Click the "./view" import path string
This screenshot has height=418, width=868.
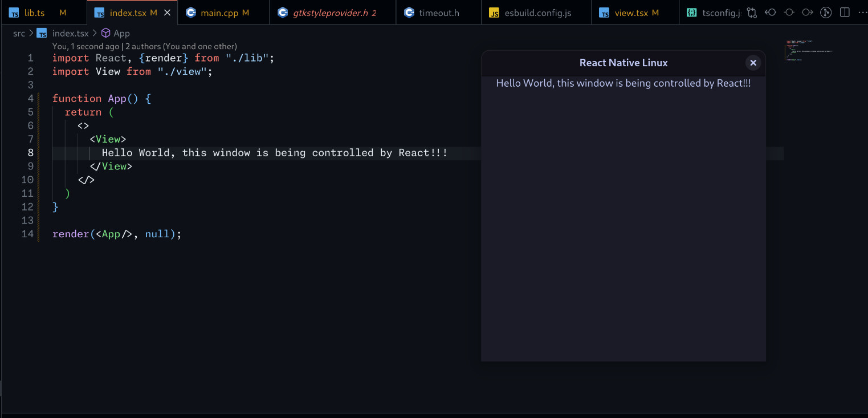point(182,72)
